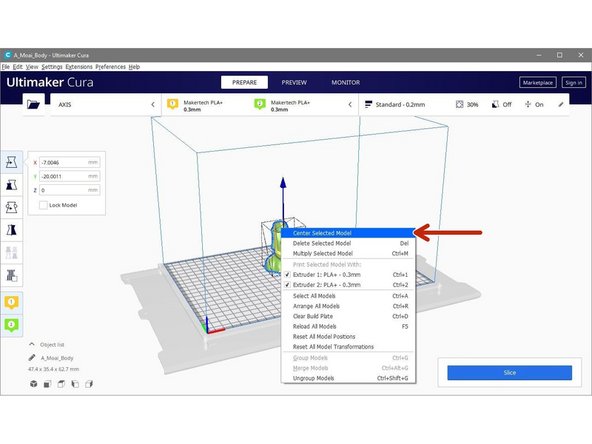Open the Help menu
Viewport: 592px width, 444px height.
(x=134, y=67)
